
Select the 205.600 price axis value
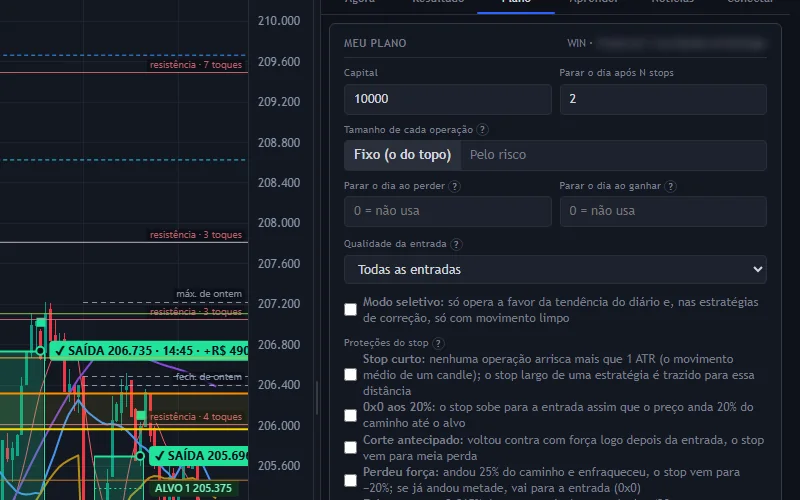pos(279,465)
